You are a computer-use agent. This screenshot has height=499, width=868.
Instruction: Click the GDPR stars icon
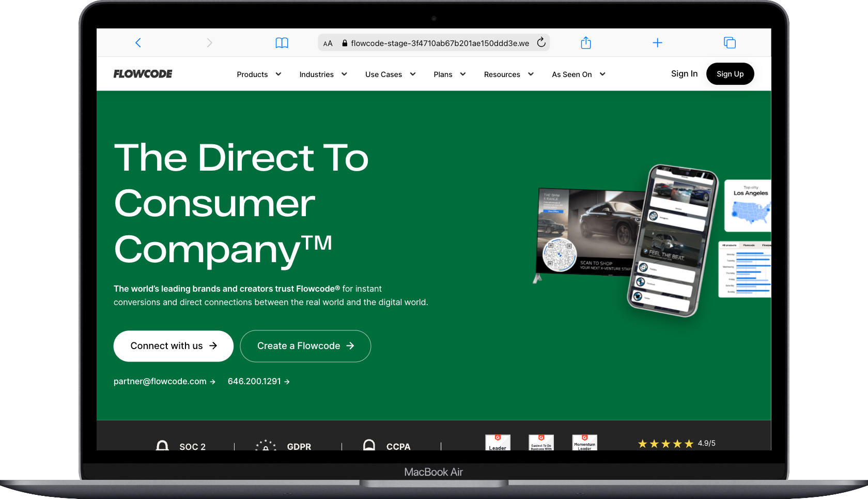pos(266,445)
